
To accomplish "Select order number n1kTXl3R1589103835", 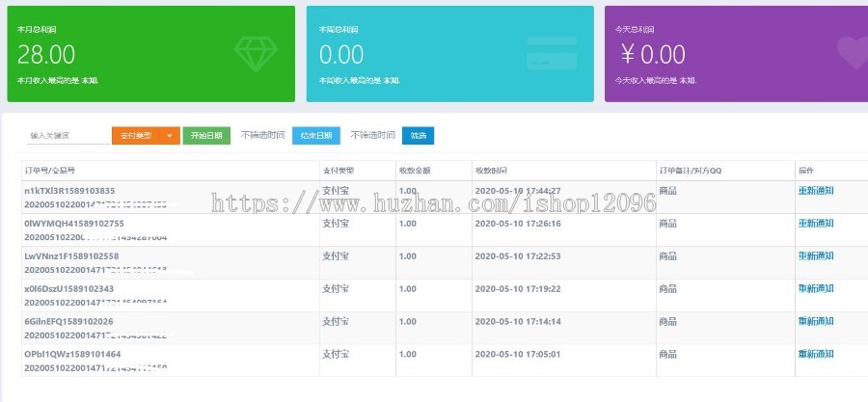I will click(69, 191).
